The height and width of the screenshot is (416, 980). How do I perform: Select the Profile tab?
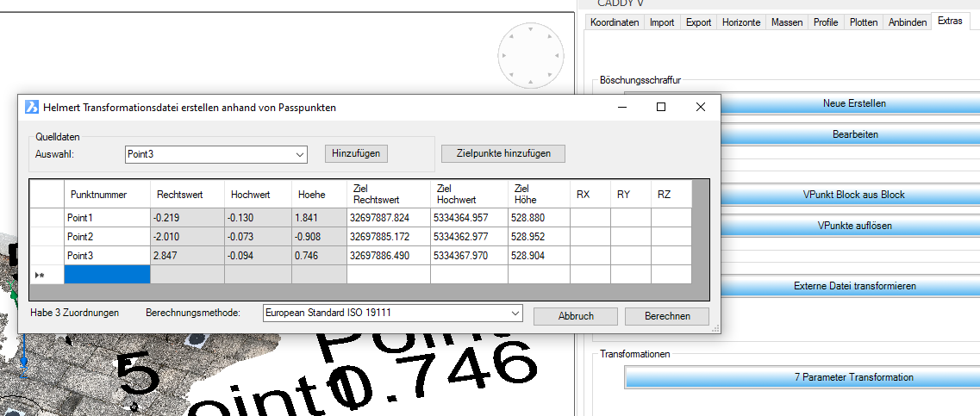point(825,22)
